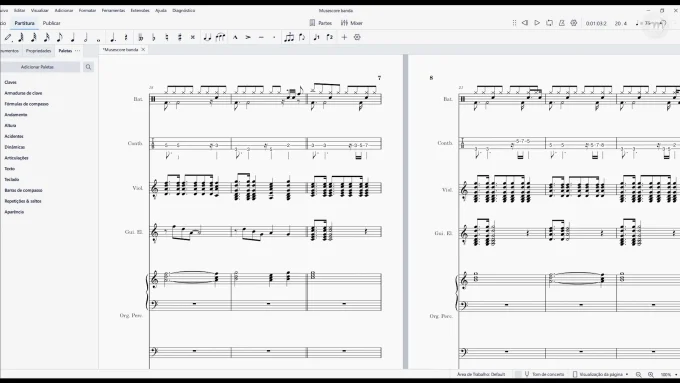Switch to voice 2
Screen dimensions: 680x383
(x=330, y=37)
